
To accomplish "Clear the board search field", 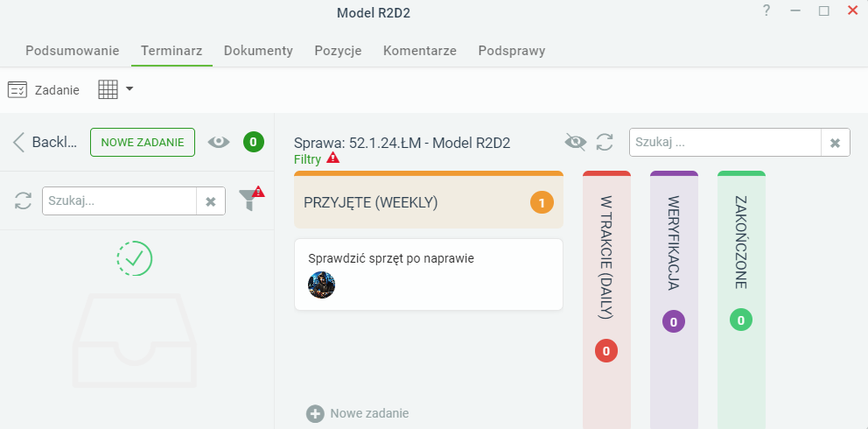I will [836, 143].
